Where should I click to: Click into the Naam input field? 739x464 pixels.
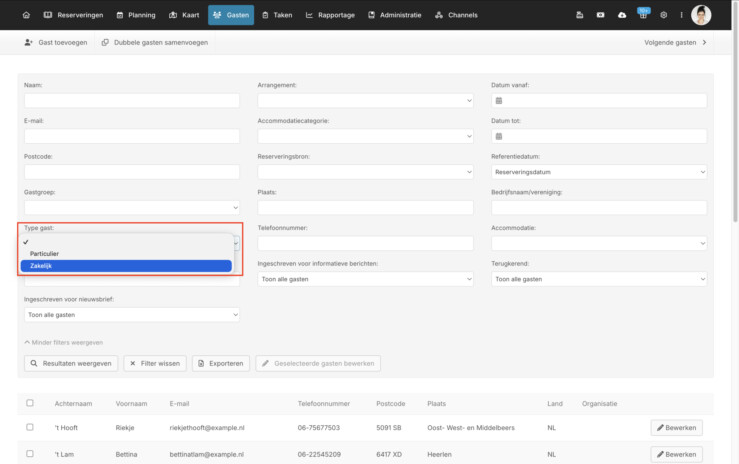coord(131,100)
